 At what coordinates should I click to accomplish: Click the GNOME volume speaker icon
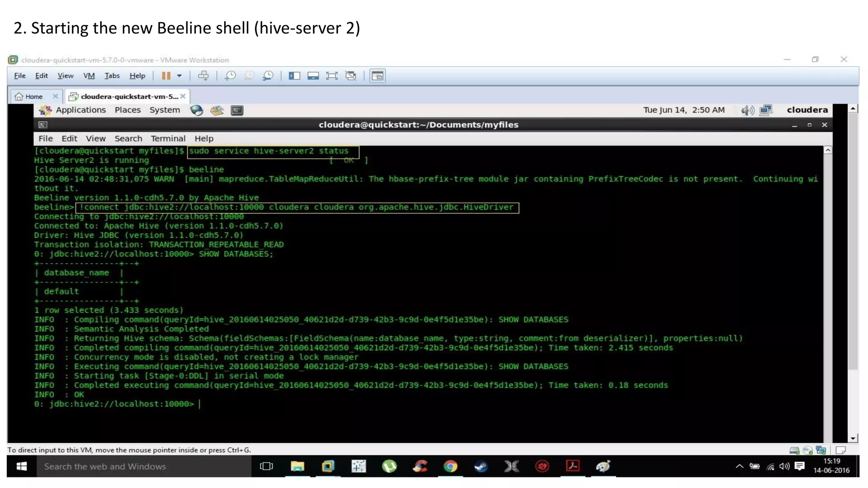pos(748,111)
